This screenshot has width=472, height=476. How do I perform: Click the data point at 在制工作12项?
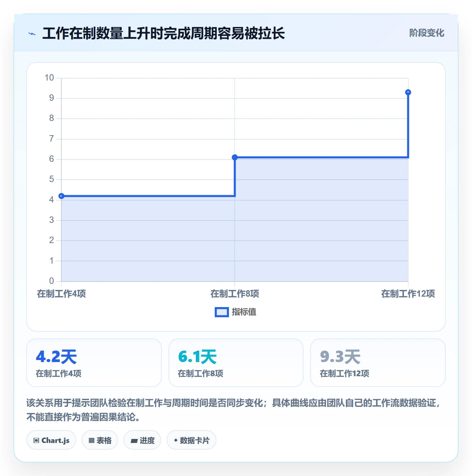pos(408,92)
